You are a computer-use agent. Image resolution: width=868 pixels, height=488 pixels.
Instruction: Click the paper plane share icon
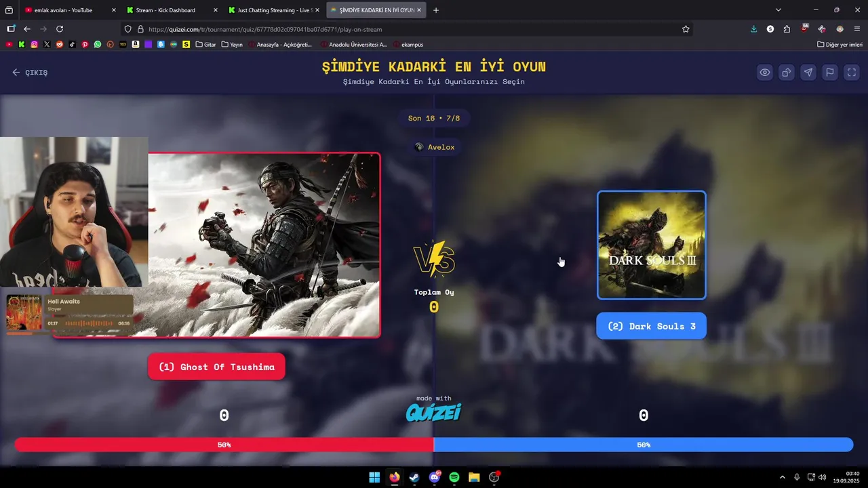click(808, 73)
